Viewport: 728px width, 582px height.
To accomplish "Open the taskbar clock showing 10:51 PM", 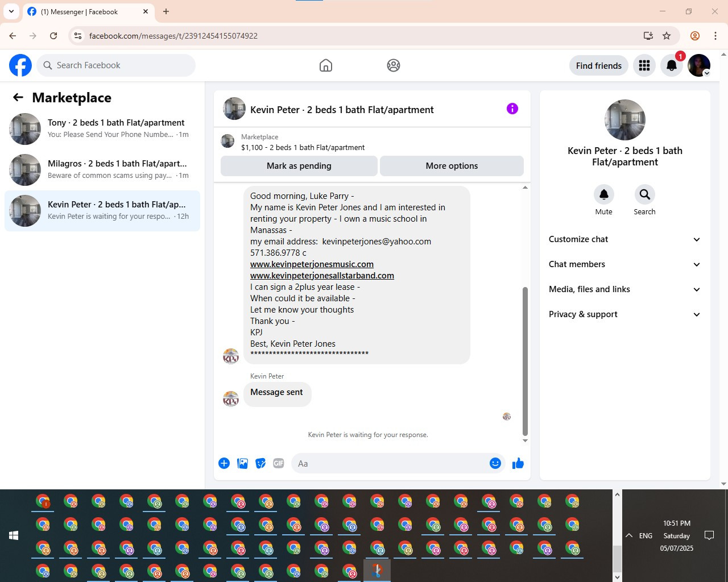I will [676, 535].
